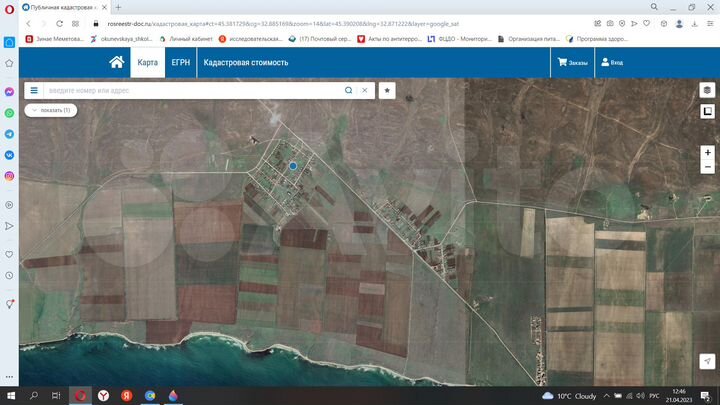
Task: Click the Вход login link
Action: tap(611, 62)
